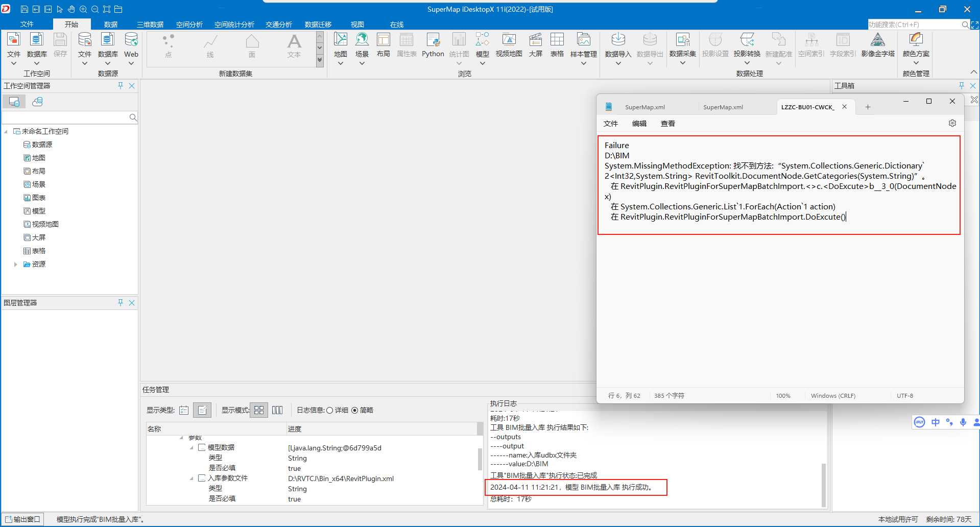Pin the 工作空间管理器 panel

pos(121,86)
